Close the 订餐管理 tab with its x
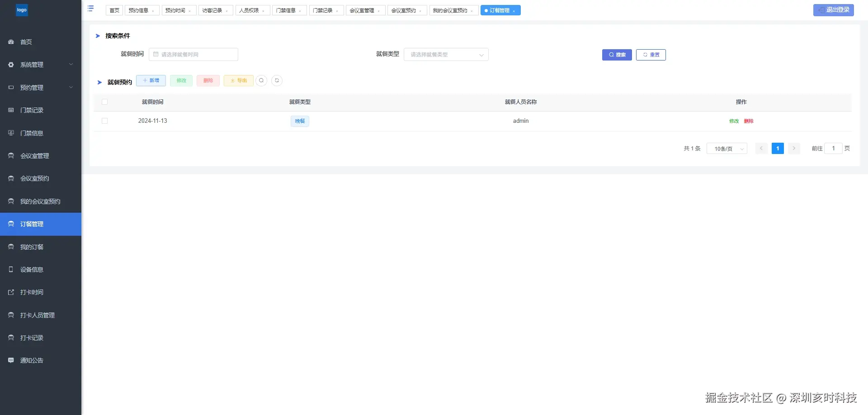 [x=514, y=11]
